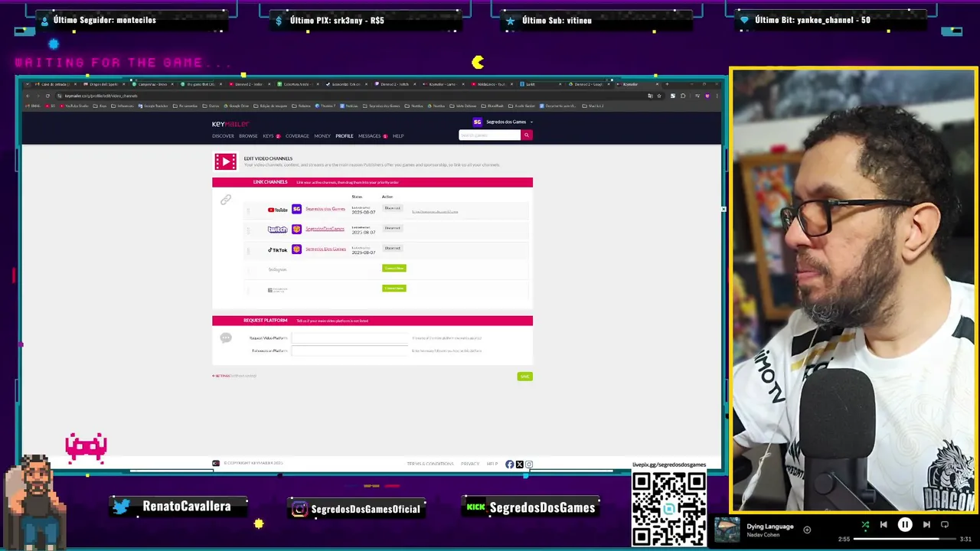Click Connect Now for Facebook Gaming
980x551 pixels.
[394, 289]
